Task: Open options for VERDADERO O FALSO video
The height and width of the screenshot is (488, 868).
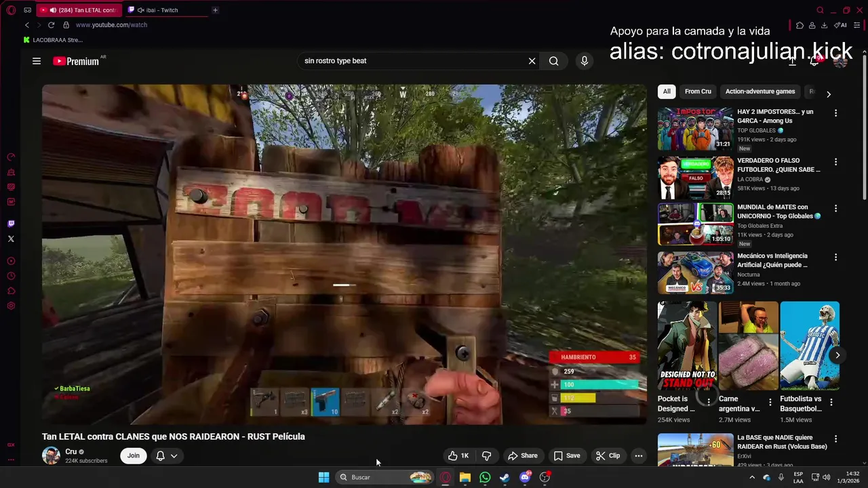Action: pyautogui.click(x=835, y=162)
